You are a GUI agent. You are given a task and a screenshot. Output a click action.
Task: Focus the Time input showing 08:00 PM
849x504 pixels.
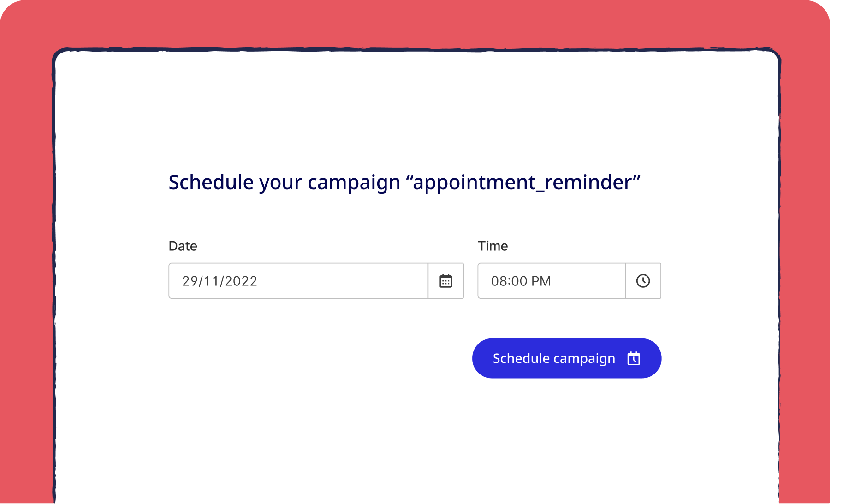pos(551,281)
